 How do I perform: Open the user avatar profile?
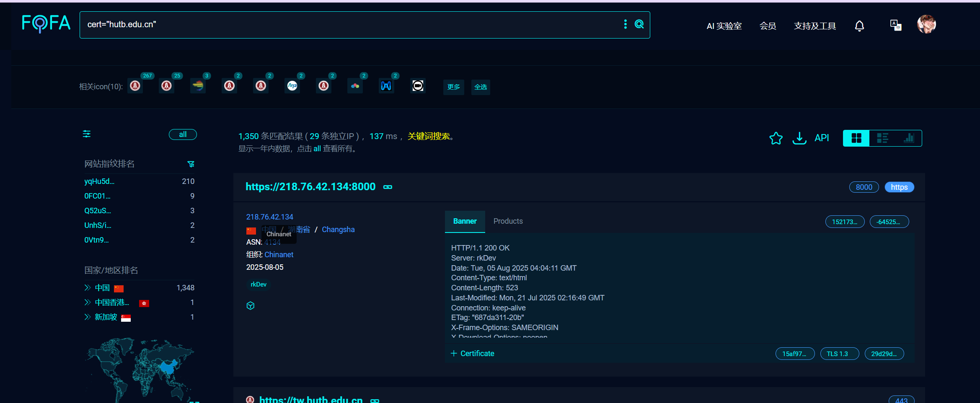pyautogui.click(x=926, y=24)
